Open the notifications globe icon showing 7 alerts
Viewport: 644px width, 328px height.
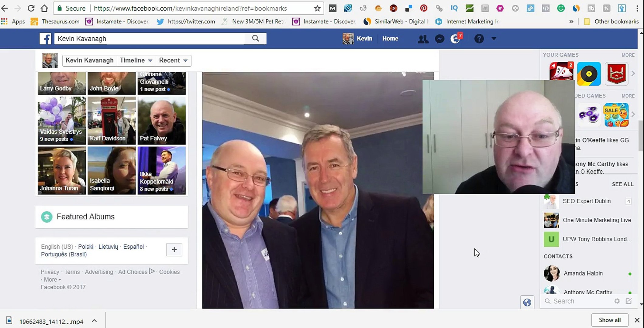tap(455, 39)
